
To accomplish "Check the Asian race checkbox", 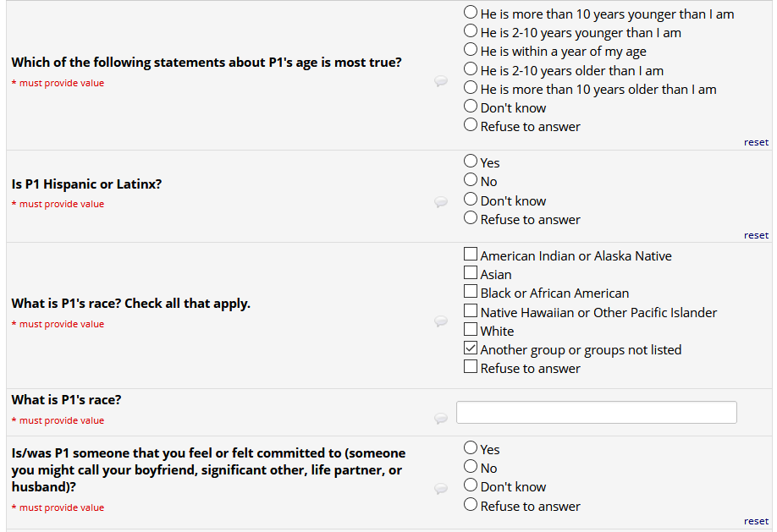I will point(471,273).
